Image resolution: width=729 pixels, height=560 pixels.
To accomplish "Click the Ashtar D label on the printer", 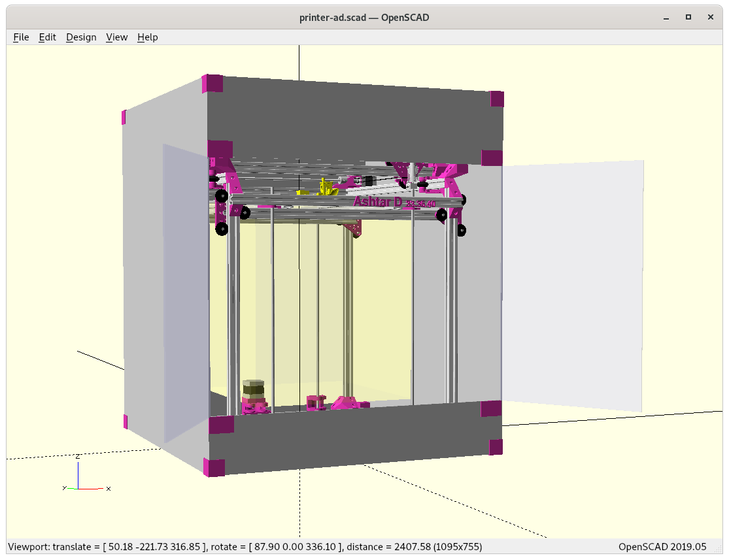I will click(378, 202).
